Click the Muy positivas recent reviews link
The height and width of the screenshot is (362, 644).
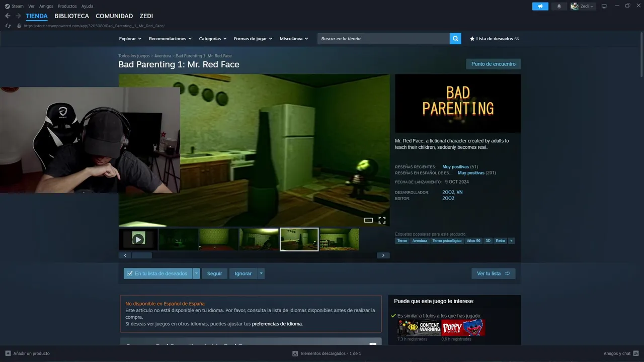click(455, 166)
